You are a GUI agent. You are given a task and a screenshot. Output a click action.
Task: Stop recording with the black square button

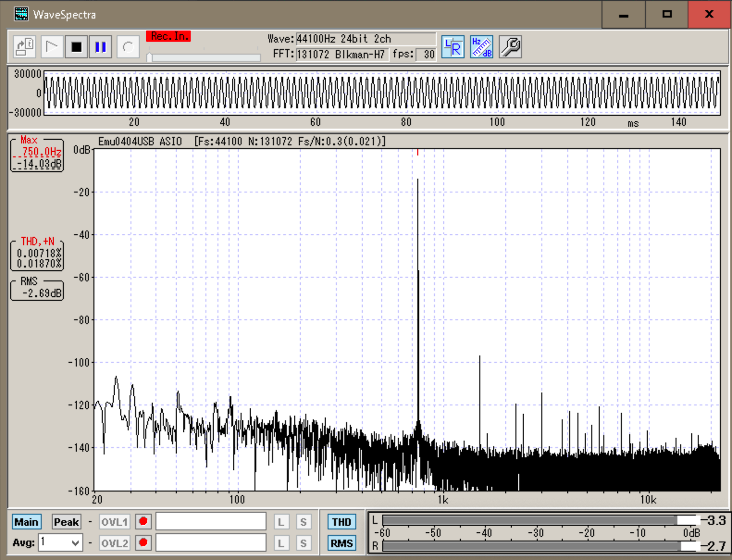point(76,47)
